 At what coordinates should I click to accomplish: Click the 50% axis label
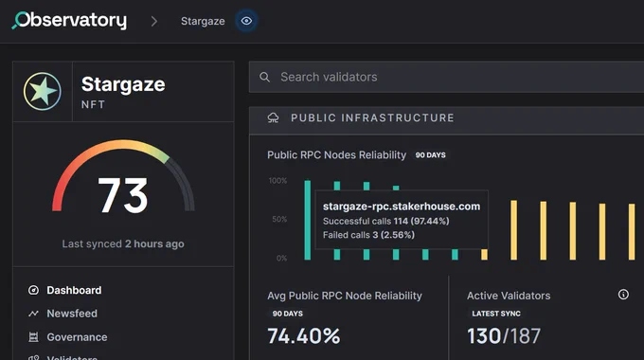click(x=279, y=219)
